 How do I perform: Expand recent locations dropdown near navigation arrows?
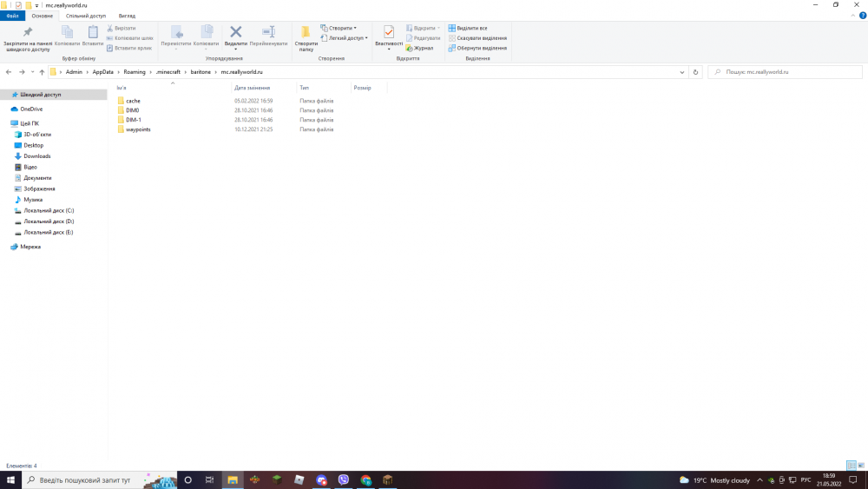point(33,72)
